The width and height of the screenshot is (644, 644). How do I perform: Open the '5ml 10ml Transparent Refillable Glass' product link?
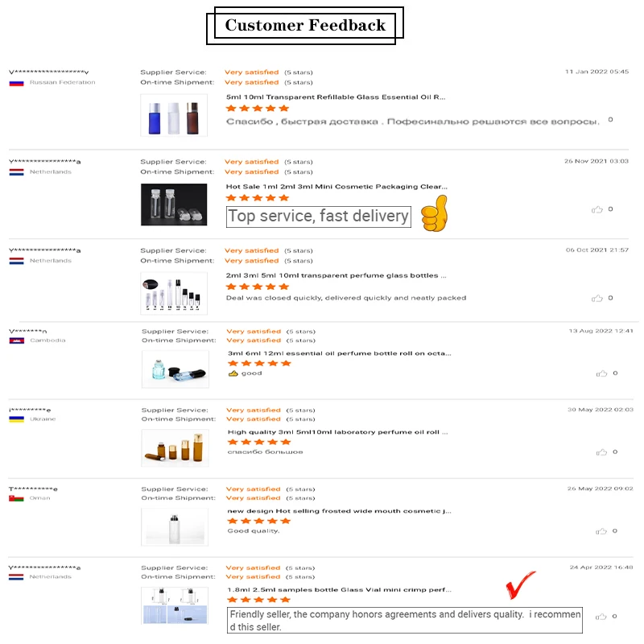coord(336,97)
